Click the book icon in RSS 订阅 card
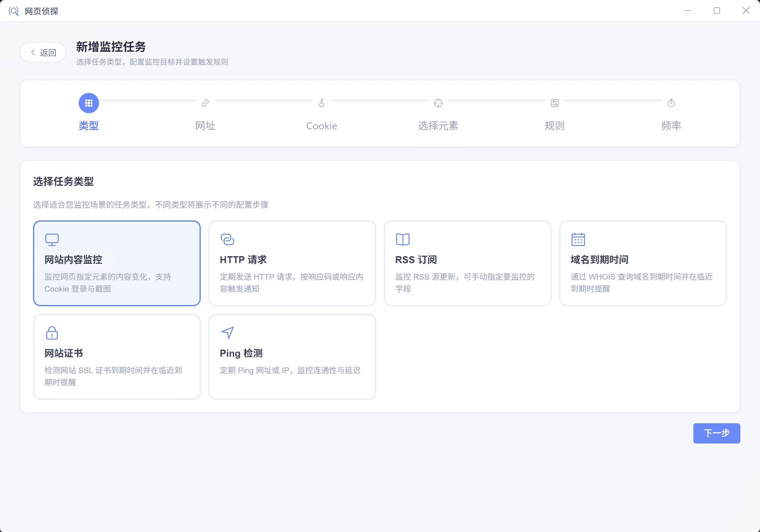This screenshot has height=532, width=760. (403, 239)
